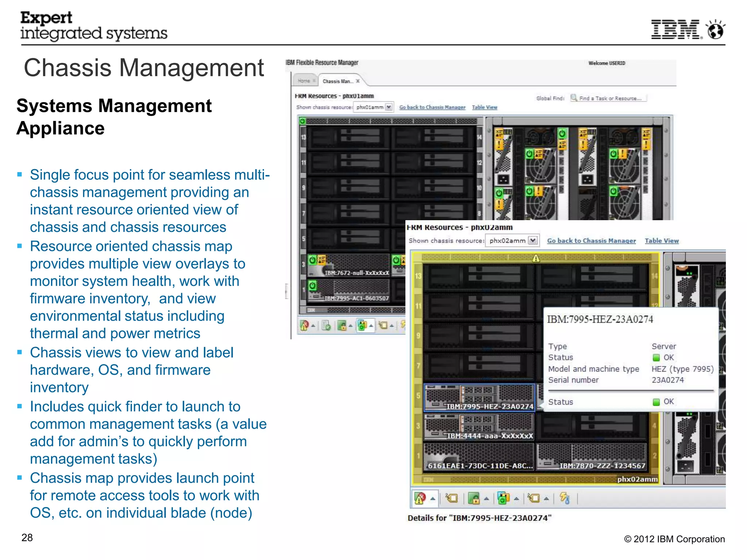Click 'HEZ (type 7995)' value in tooltip
This screenshot has height=560, width=747.
[682, 369]
